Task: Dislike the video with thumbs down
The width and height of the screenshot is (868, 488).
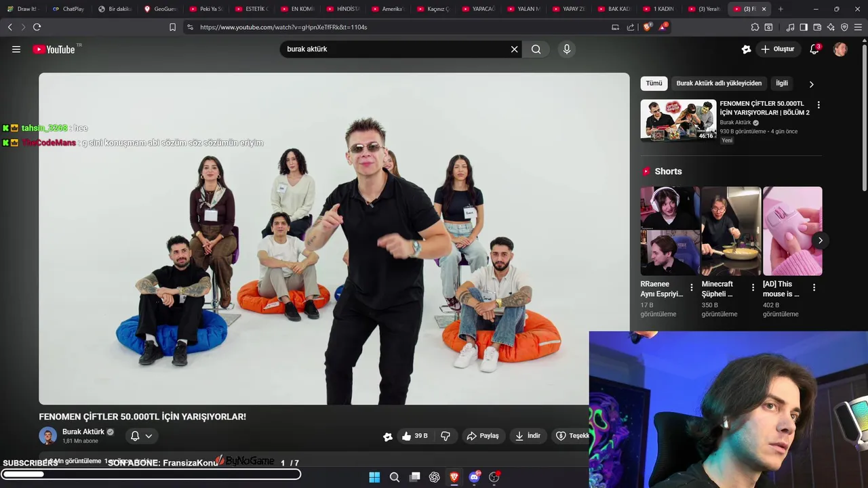Action: click(x=446, y=436)
